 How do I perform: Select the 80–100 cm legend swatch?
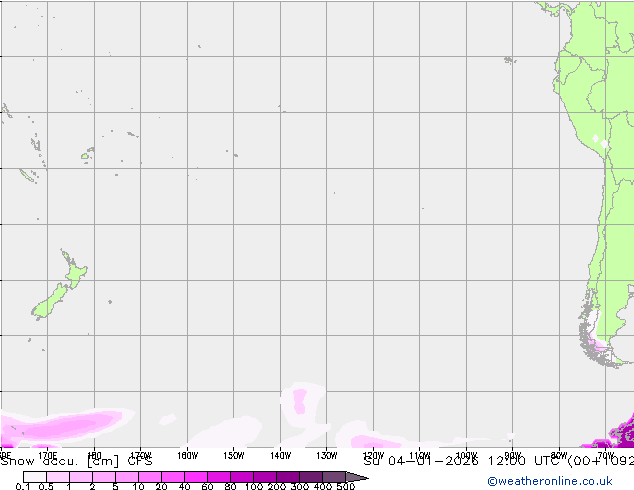(x=242, y=477)
